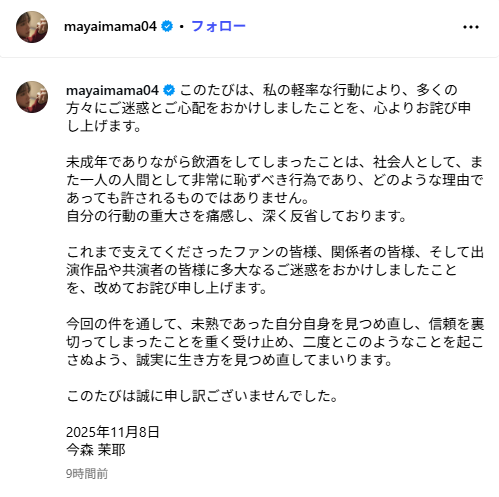The width and height of the screenshot is (499, 497).
Task: Click the line を、改めてお詫び申し上げます
Action: (167, 288)
